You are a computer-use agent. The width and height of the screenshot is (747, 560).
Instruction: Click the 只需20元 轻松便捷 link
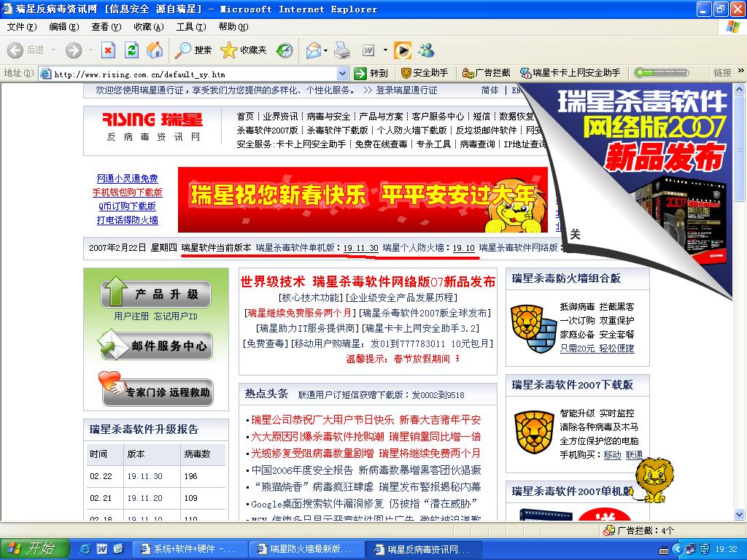tap(597, 348)
